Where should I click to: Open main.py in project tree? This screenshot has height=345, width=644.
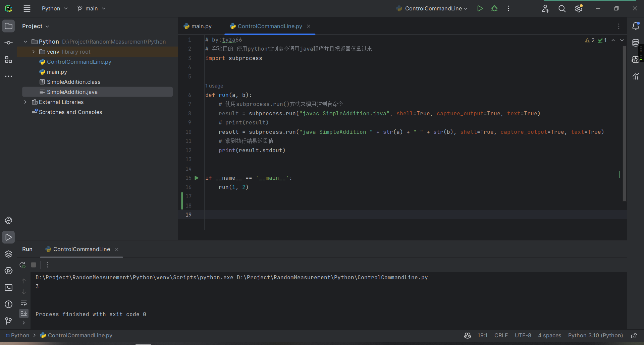(x=57, y=72)
